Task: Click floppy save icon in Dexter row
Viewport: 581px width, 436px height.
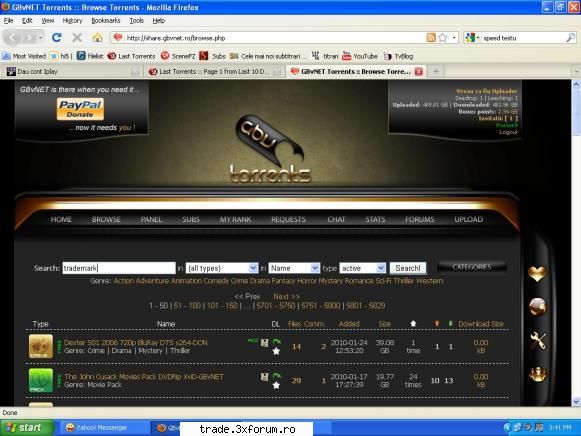Action: pyautogui.click(x=264, y=343)
